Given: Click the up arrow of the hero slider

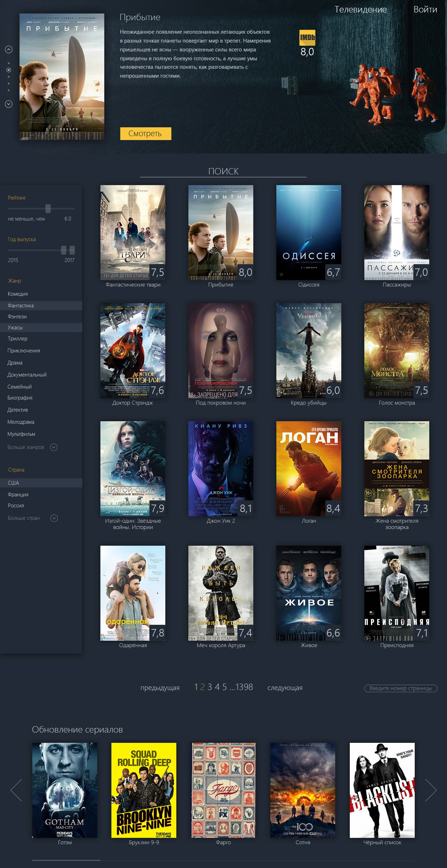Looking at the screenshot, I should (9, 50).
